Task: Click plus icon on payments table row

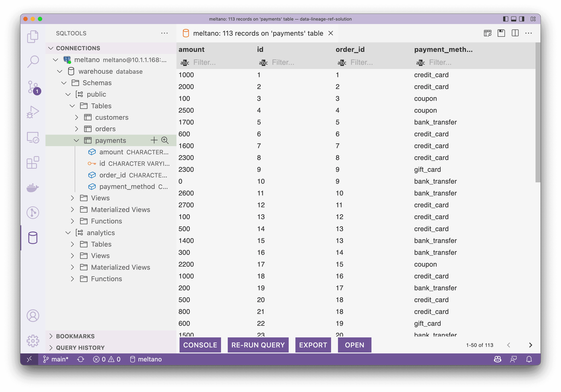Action: 154,140
